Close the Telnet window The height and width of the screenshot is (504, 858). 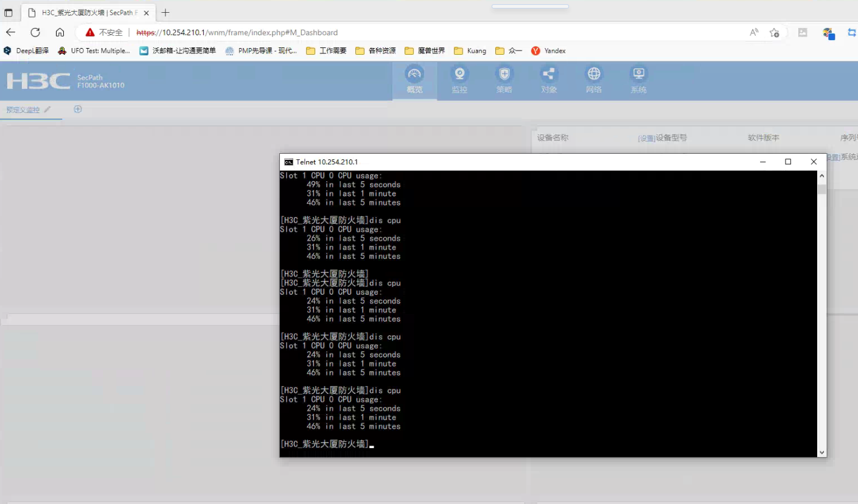814,162
